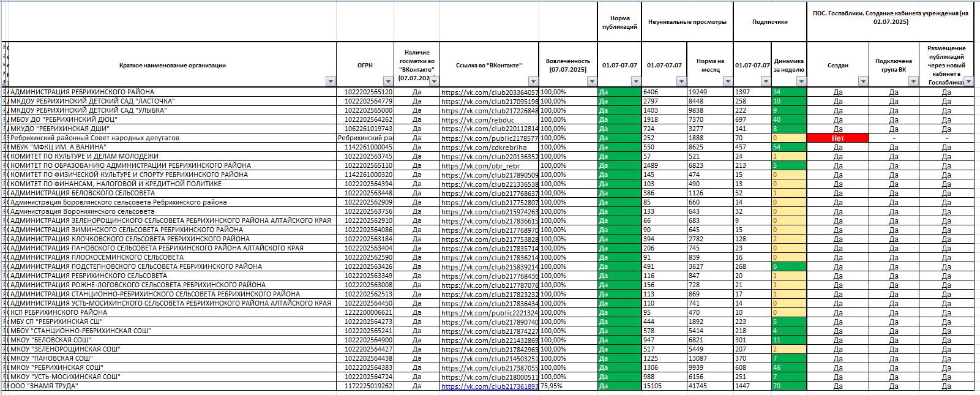
Task: Click the МБУ СП "РЕБРИХИНСКАЯ СШ" cell
Action: click(173, 322)
